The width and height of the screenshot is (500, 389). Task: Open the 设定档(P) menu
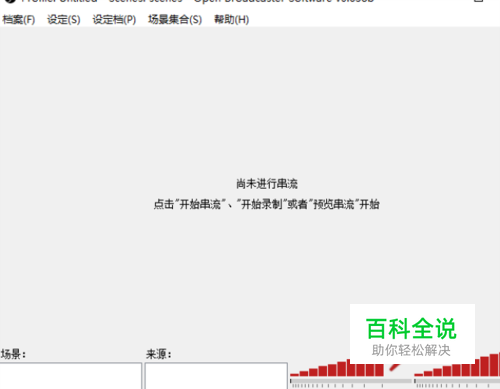[114, 20]
